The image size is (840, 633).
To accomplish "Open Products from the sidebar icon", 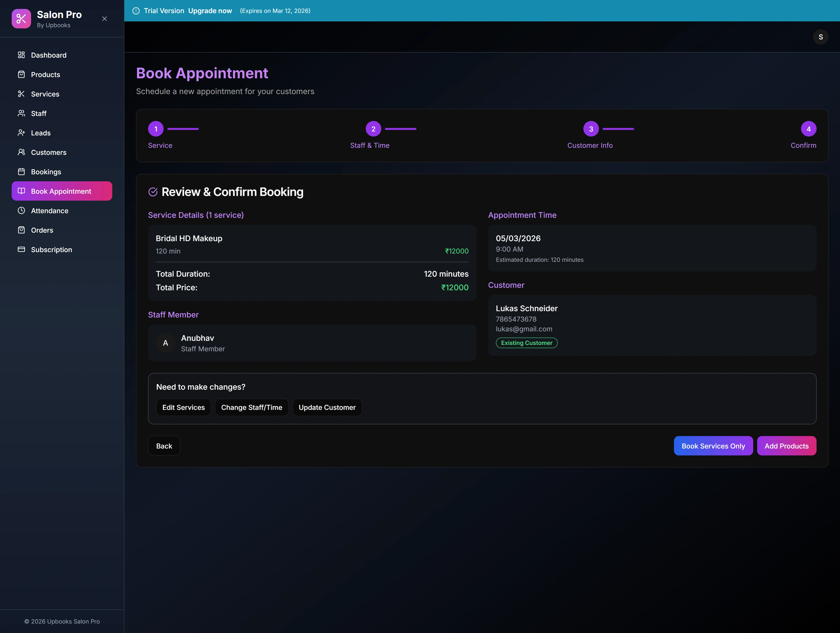I will click(x=22, y=74).
